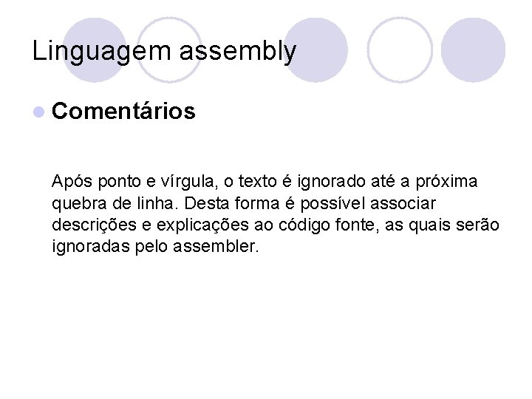Viewport: 532px width, 399px height.
Task: Select the bold Comentários heading
Action: tap(123, 111)
